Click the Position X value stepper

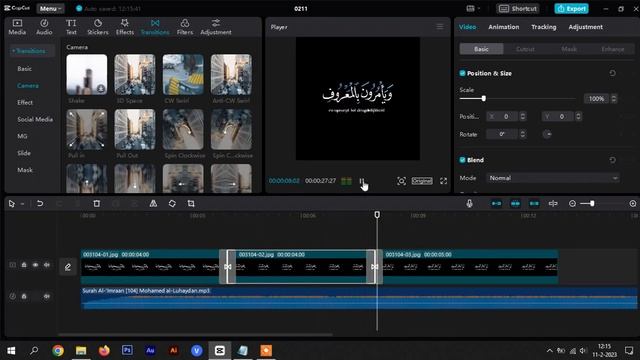[x=522, y=116]
